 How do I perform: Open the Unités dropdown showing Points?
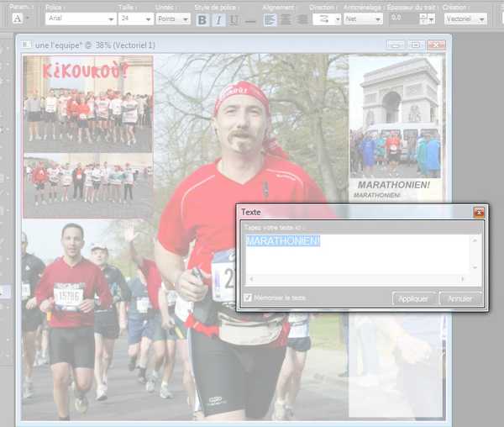pos(173,19)
